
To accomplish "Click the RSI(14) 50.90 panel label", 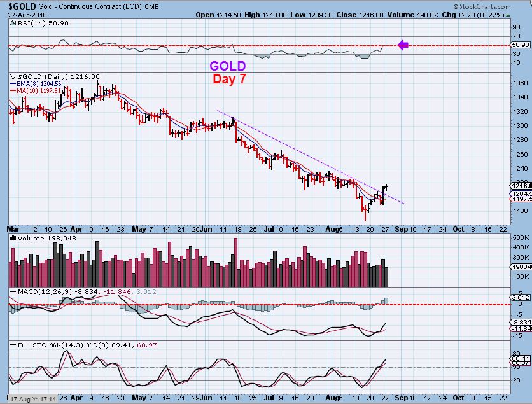I will click(x=43, y=23).
